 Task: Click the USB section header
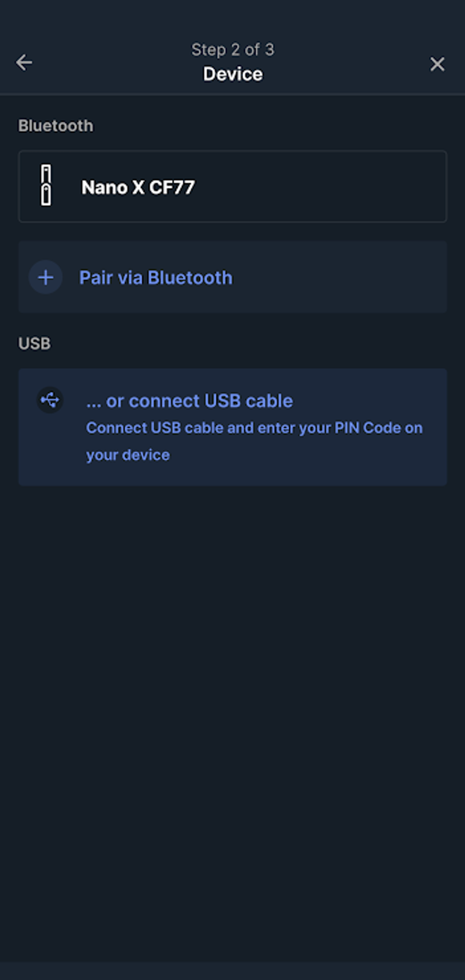tap(34, 343)
